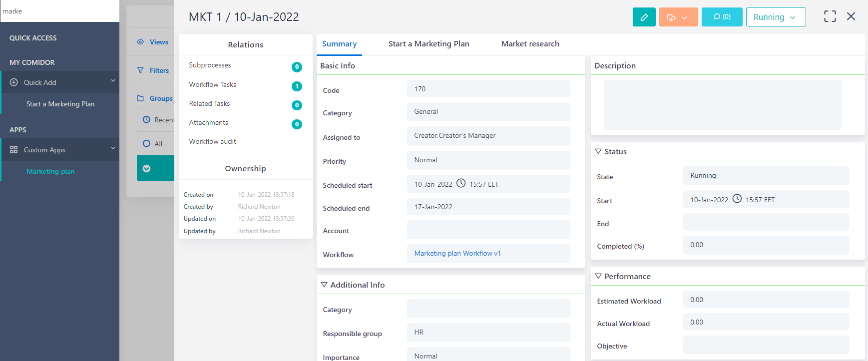Switch to Start a Marketing Plan tab

(x=429, y=44)
